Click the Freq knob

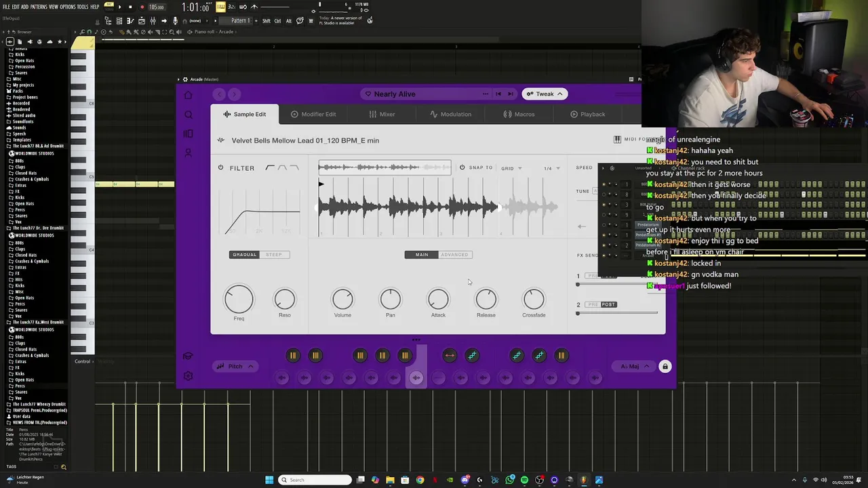(239, 299)
